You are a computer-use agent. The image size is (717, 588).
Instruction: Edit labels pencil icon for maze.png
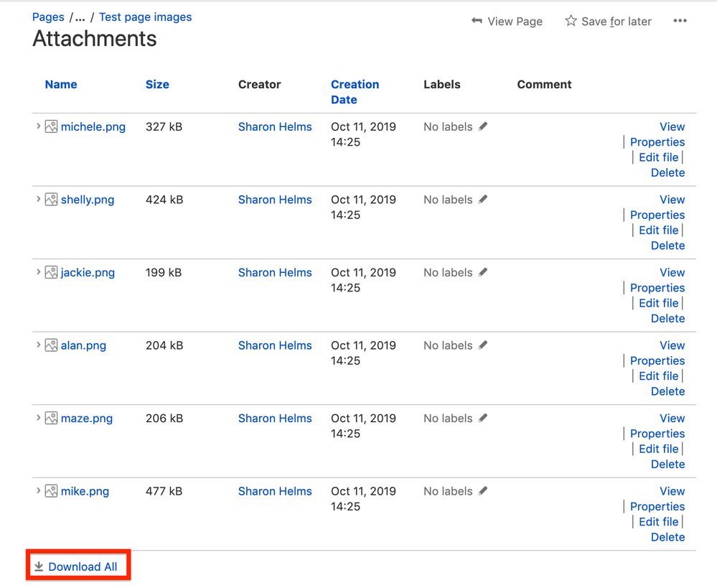click(483, 418)
